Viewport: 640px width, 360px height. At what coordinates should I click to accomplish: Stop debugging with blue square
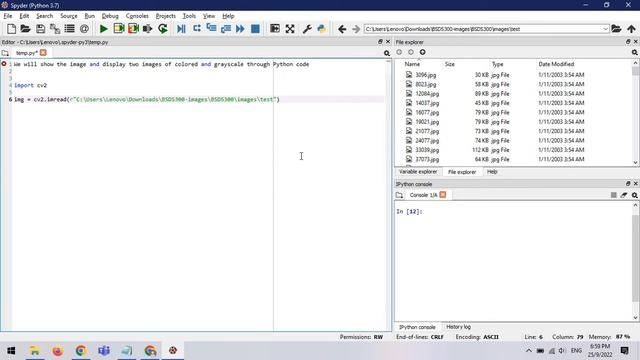click(255, 29)
